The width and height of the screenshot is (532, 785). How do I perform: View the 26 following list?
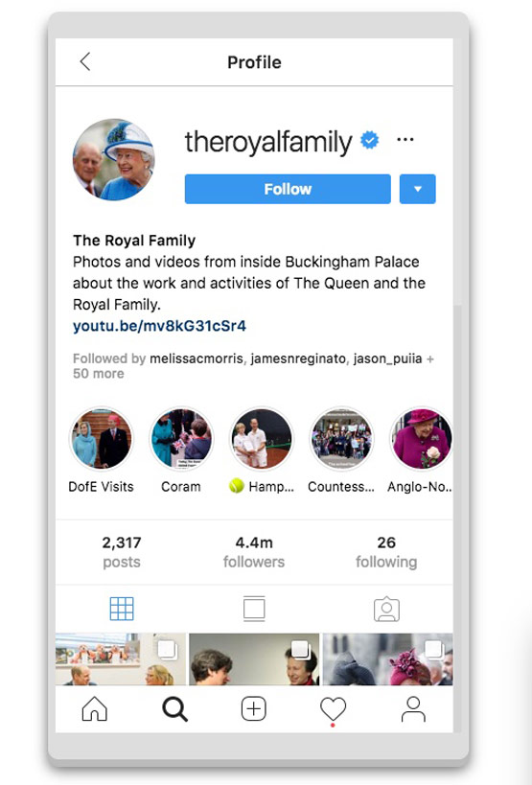tap(386, 552)
